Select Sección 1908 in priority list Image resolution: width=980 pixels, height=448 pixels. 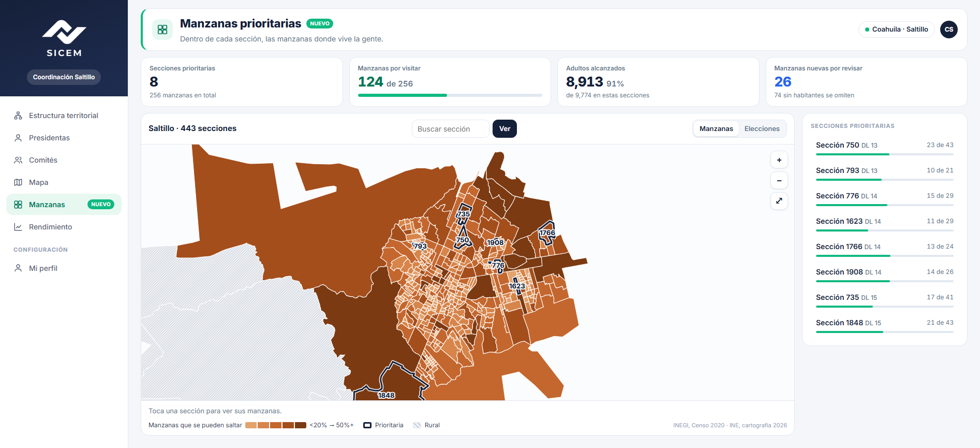pos(885,274)
